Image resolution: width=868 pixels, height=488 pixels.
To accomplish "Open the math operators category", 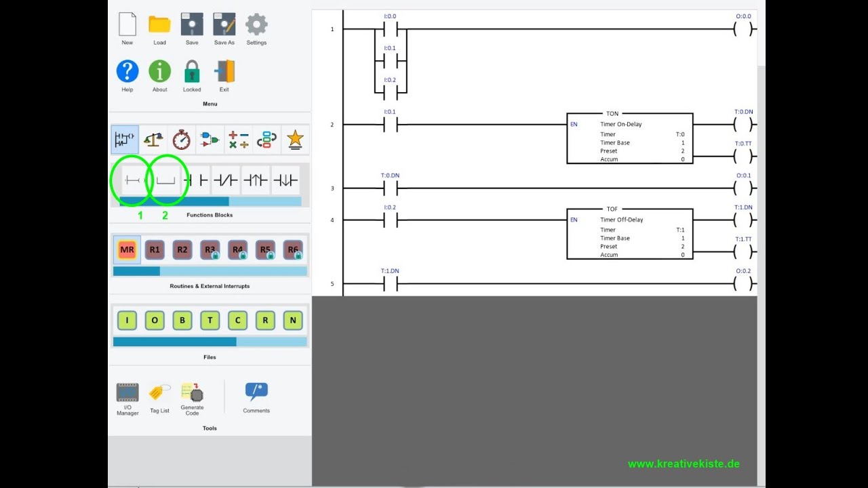I will [x=238, y=140].
